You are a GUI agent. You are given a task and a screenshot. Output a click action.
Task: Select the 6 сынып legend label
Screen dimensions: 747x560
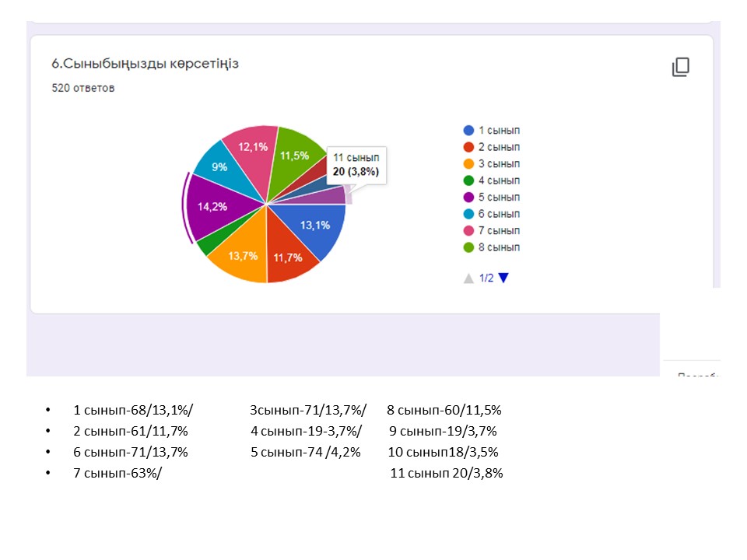[499, 214]
